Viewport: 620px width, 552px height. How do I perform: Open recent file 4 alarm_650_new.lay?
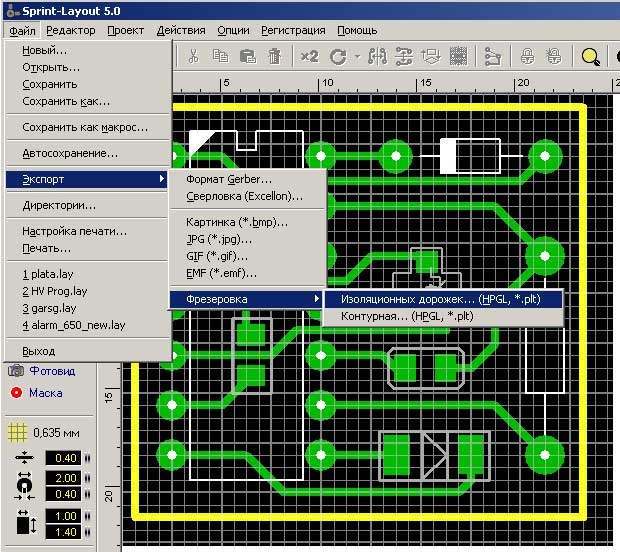point(88,325)
